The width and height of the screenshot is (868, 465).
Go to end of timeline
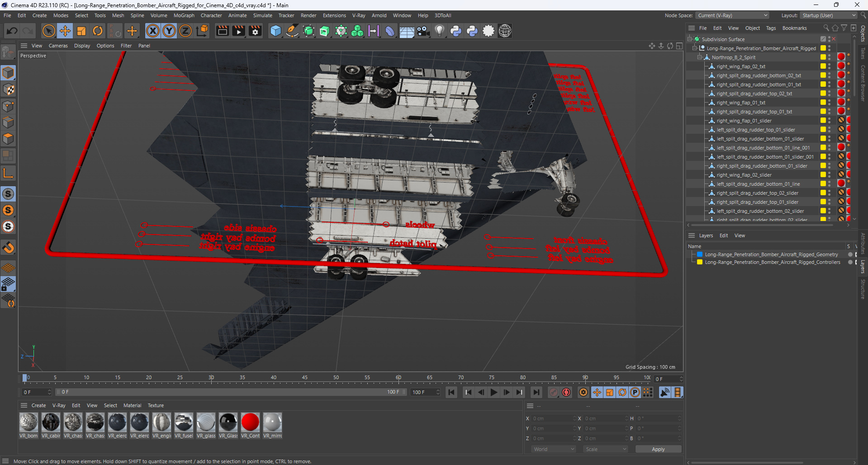(536, 392)
